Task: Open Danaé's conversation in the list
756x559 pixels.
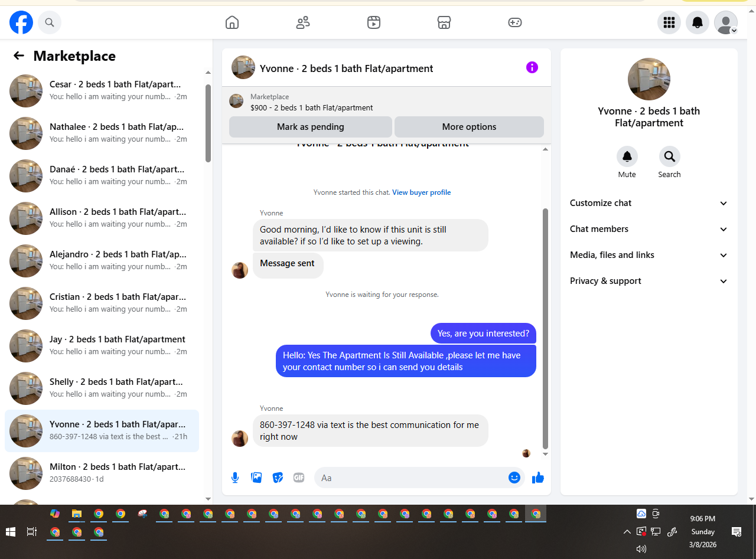Action: 102,176
